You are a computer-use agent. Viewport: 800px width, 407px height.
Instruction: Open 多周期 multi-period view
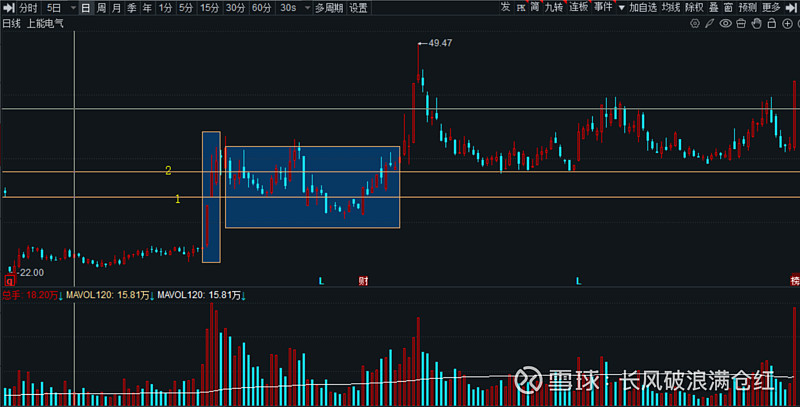[329, 8]
